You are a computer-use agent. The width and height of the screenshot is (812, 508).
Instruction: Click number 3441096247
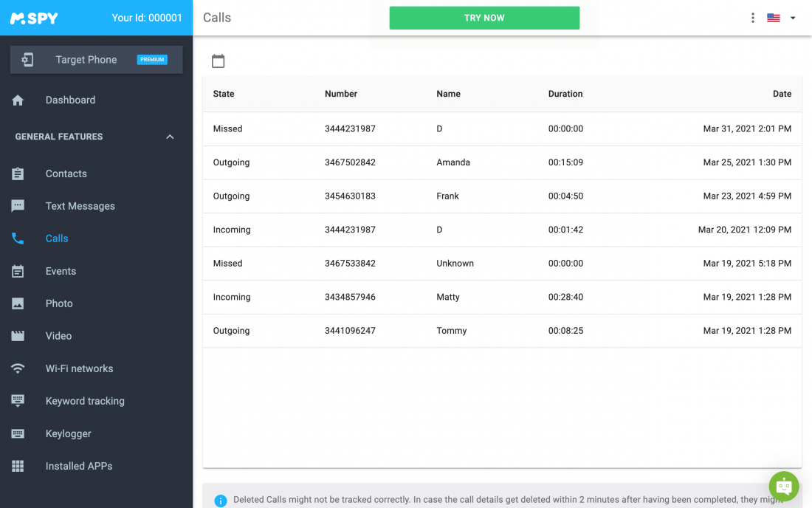tap(350, 330)
